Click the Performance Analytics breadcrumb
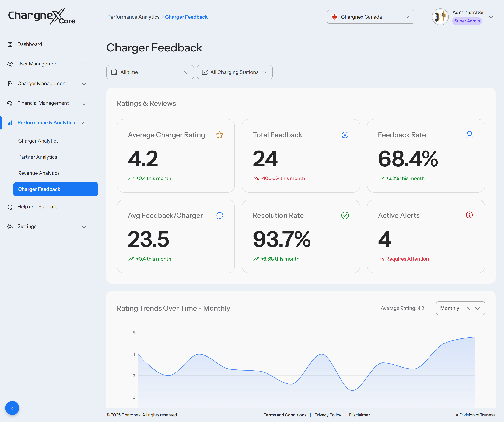The height and width of the screenshot is (422, 504). (133, 17)
